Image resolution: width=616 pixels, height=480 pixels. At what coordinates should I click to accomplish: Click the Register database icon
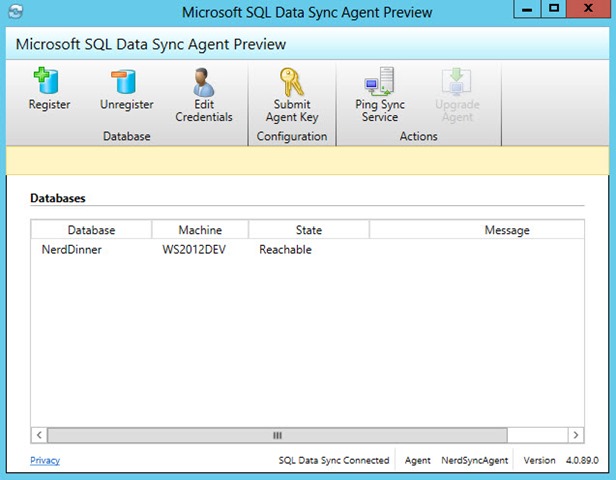pyautogui.click(x=48, y=81)
